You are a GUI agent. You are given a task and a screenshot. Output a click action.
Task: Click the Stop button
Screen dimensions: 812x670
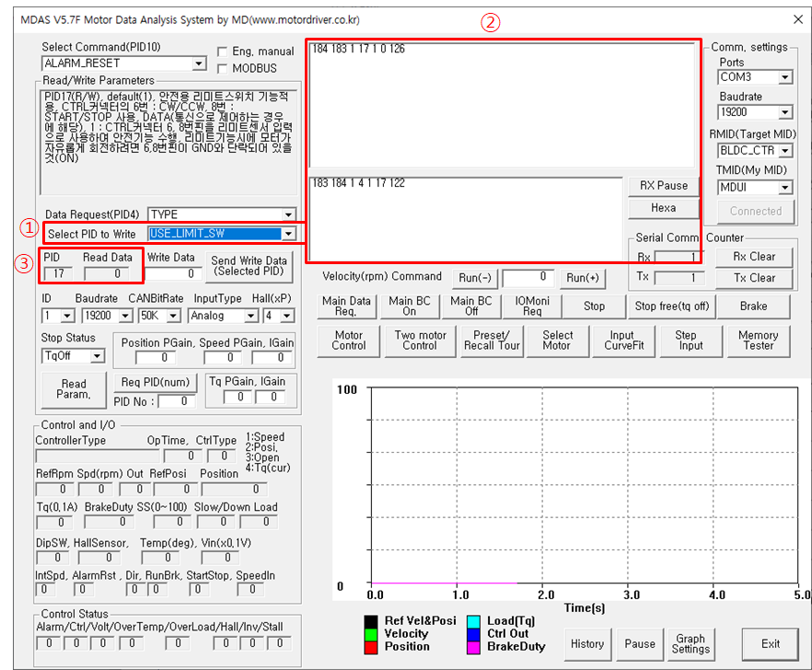(594, 306)
